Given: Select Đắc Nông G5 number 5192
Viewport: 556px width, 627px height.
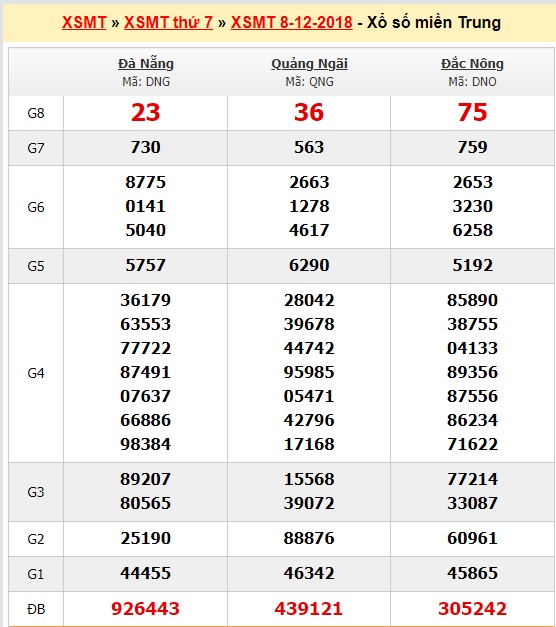Looking at the screenshot, I should click(x=472, y=265).
